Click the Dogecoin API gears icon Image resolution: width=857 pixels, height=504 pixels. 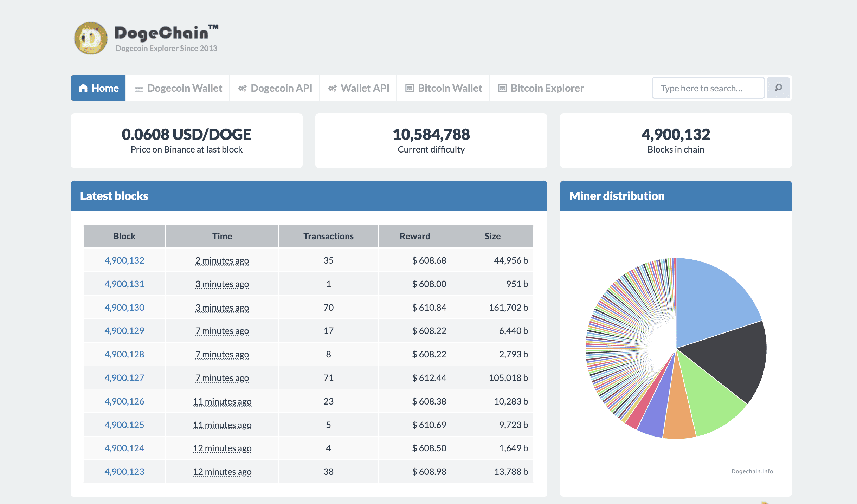pyautogui.click(x=242, y=88)
